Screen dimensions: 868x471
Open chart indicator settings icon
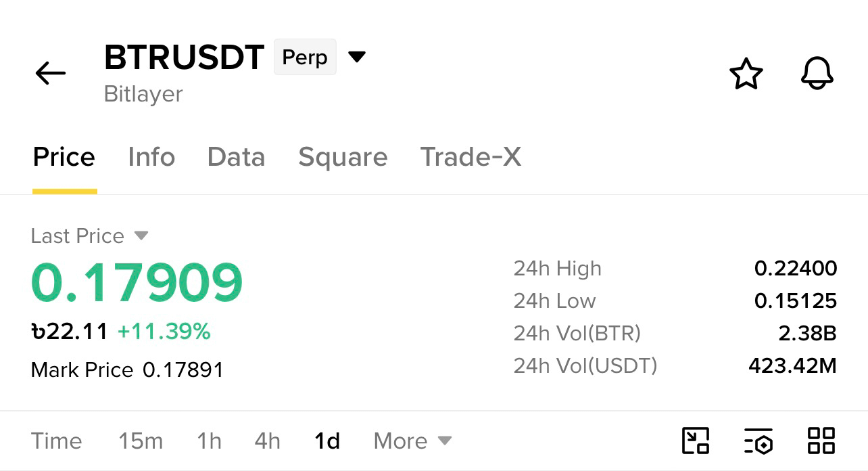point(758,441)
